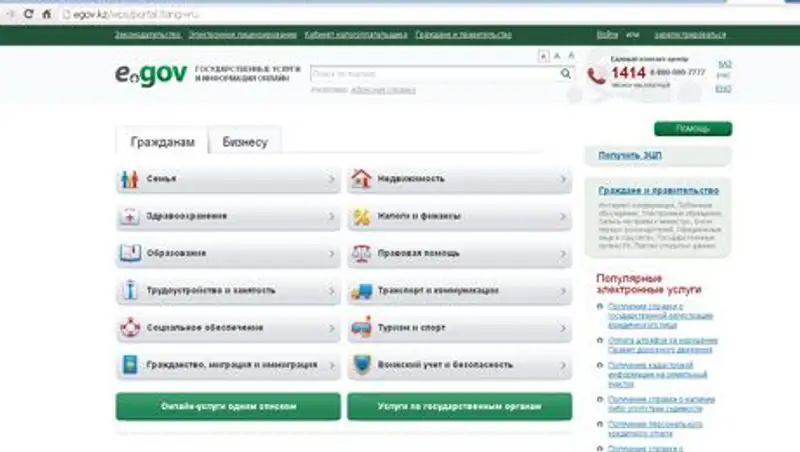Click the Налоги и финансы percent icon

tap(362, 216)
